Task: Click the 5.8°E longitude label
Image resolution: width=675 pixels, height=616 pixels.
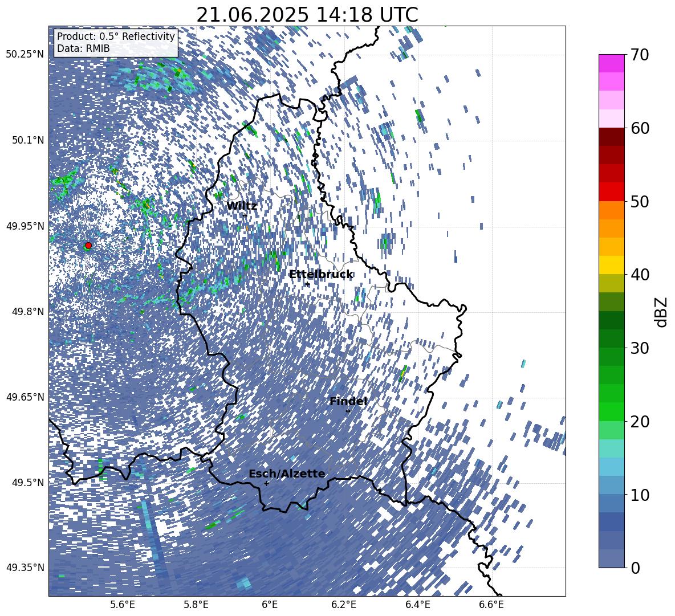Action: [196, 605]
